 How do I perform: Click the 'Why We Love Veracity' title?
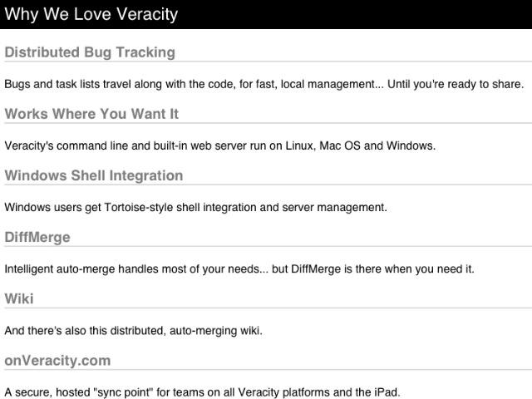91,14
